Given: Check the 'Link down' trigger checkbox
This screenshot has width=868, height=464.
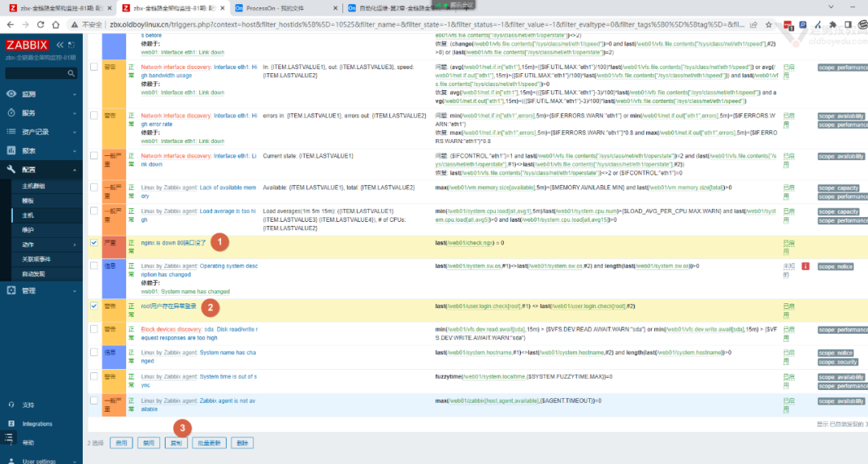Looking at the screenshot, I should [94, 155].
